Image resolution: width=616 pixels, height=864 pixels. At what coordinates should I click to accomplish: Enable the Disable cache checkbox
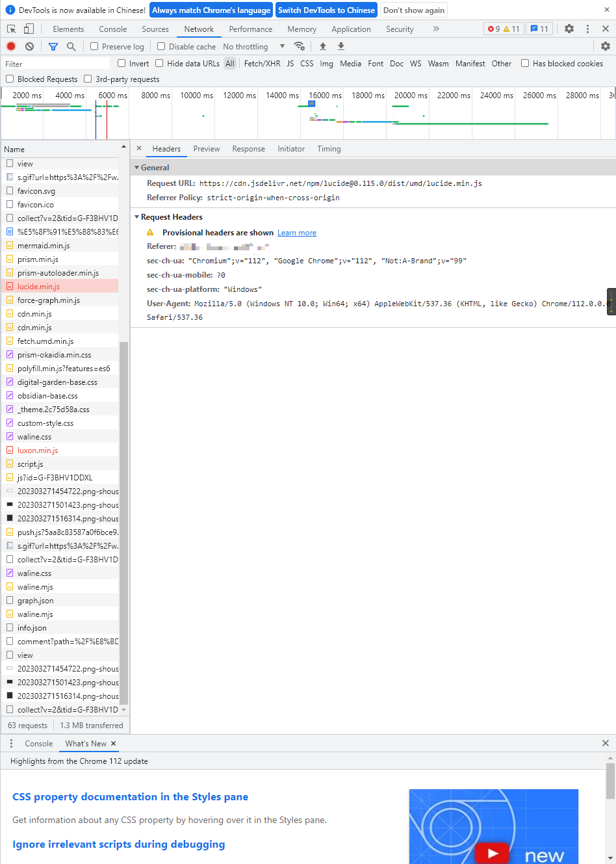(161, 46)
